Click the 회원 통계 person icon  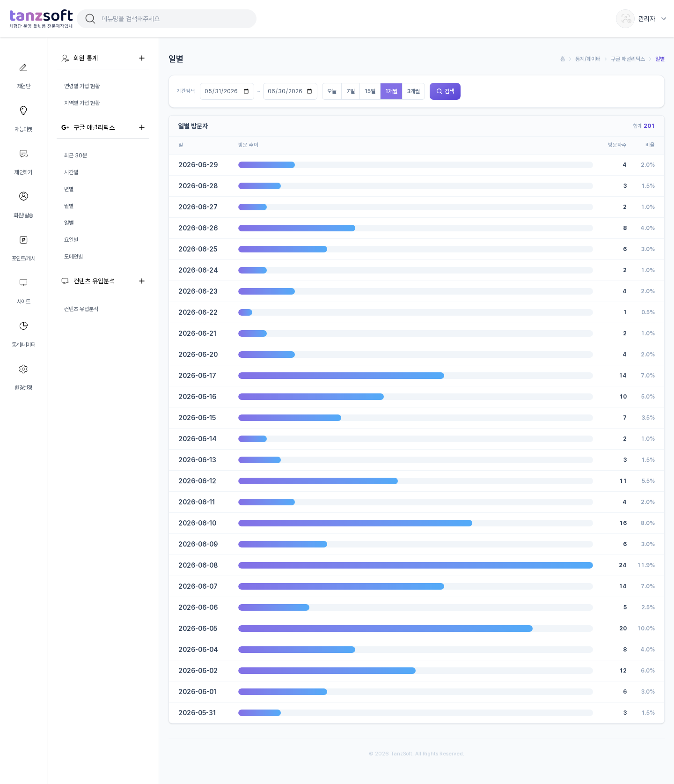(x=65, y=58)
